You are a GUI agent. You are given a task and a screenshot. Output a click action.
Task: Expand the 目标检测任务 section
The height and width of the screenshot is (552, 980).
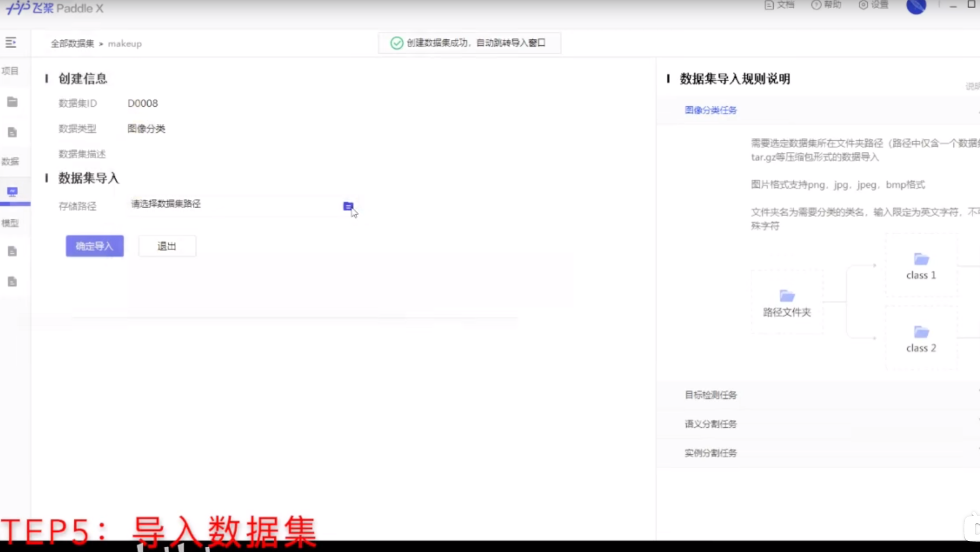point(711,395)
